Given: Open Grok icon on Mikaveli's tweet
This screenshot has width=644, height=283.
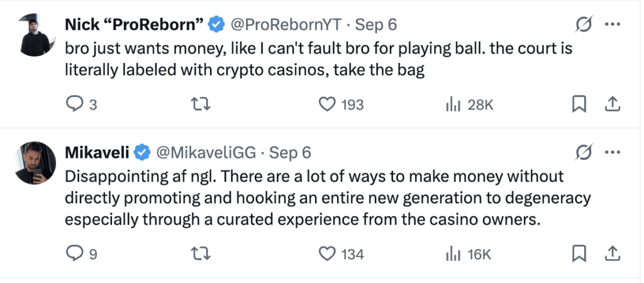Looking at the screenshot, I should click(x=584, y=153).
